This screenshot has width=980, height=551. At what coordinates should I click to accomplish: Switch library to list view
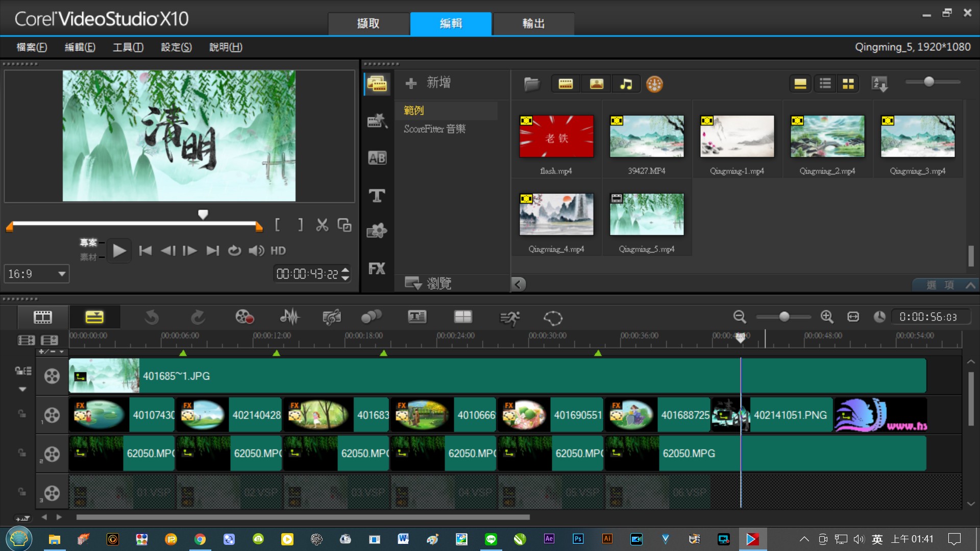825,84
